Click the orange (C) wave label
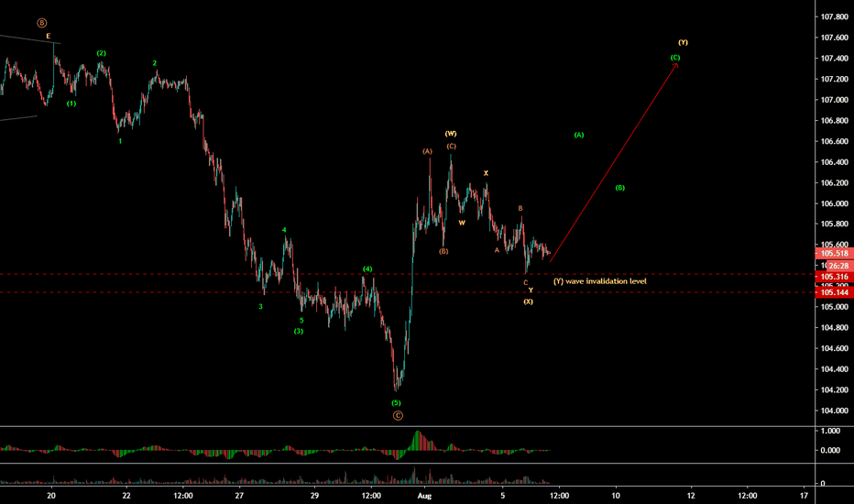This screenshot has width=854, height=504. tap(452, 147)
